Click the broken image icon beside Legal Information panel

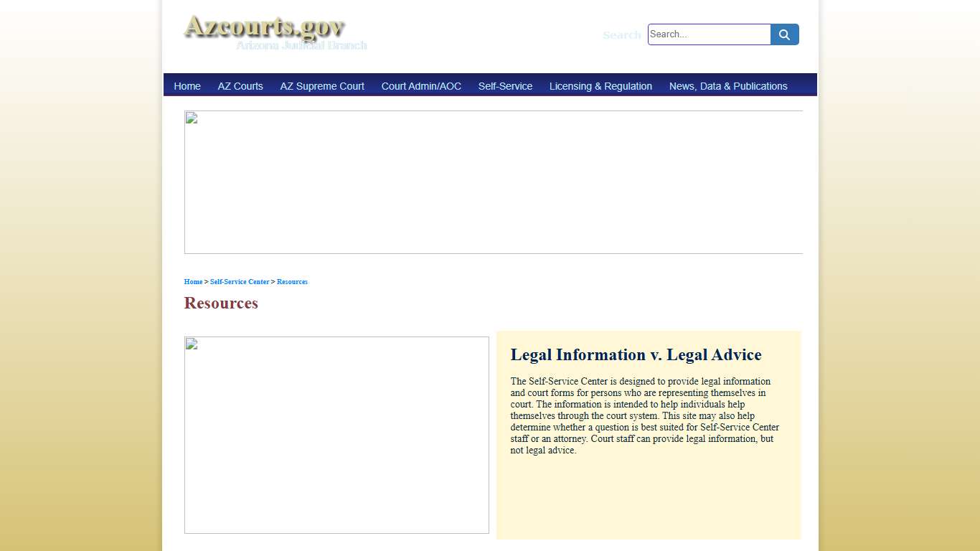[x=192, y=344]
